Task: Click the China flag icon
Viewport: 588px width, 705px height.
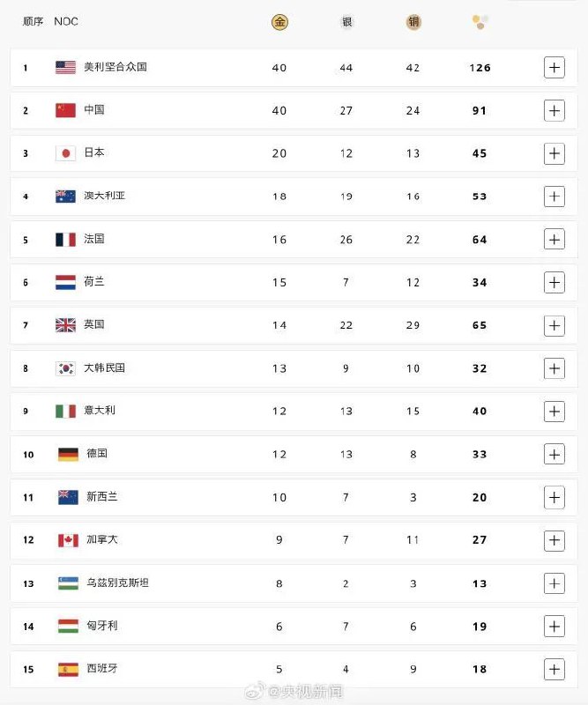Action: click(66, 110)
